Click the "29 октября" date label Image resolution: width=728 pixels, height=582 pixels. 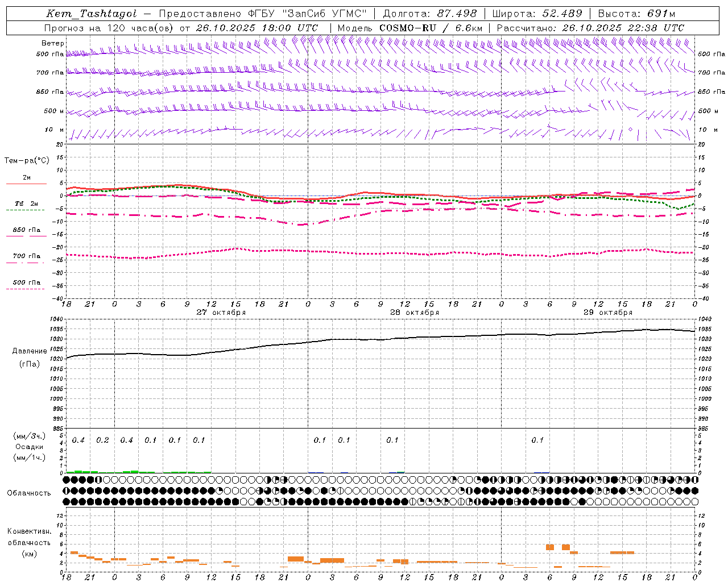(608, 313)
